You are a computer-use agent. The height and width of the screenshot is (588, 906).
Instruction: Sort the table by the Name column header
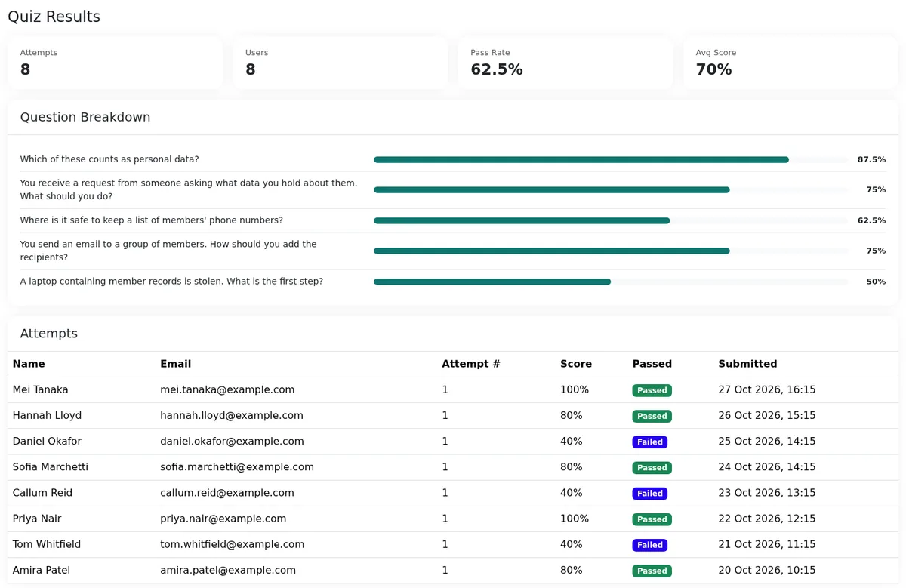pyautogui.click(x=29, y=364)
